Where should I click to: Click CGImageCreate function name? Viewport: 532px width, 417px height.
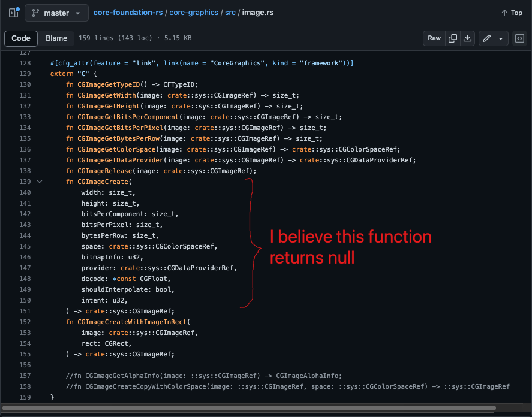tap(103, 182)
